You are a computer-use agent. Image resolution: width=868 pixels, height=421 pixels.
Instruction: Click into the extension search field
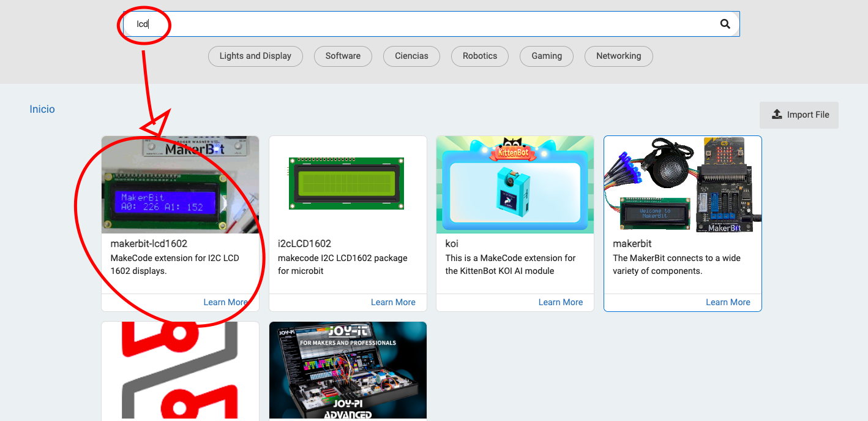click(428, 24)
